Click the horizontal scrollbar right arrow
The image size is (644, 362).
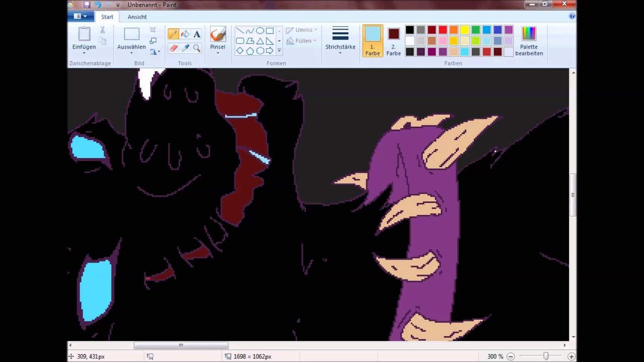point(565,345)
